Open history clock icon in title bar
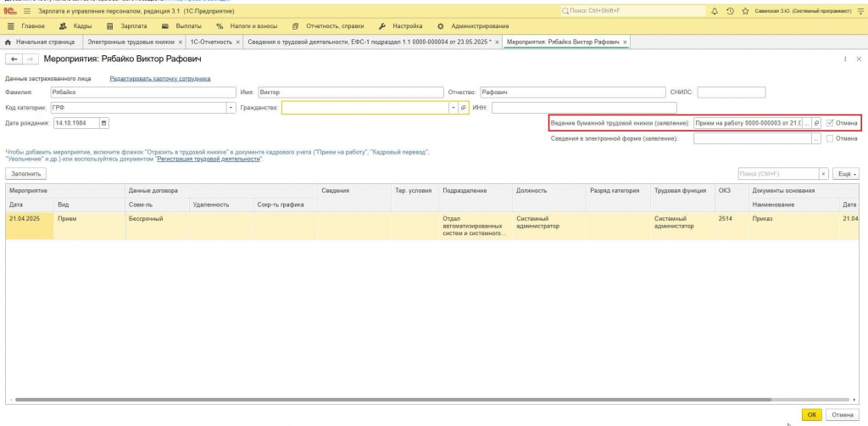868x426 pixels. 730,11
